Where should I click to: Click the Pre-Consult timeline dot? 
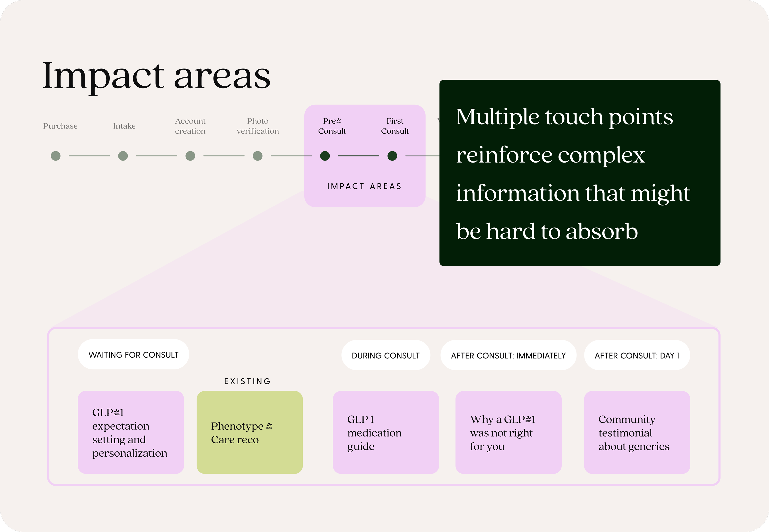325,156
